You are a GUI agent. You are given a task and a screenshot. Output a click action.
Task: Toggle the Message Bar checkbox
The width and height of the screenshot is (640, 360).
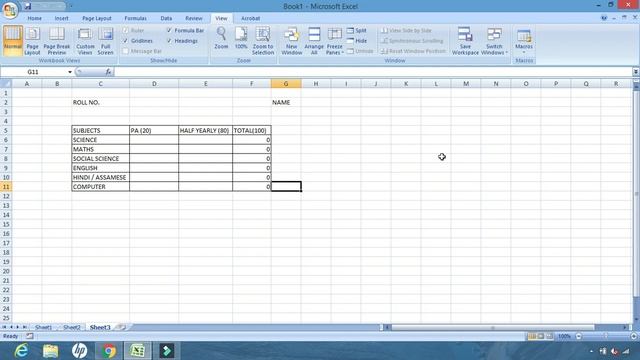coord(126,51)
